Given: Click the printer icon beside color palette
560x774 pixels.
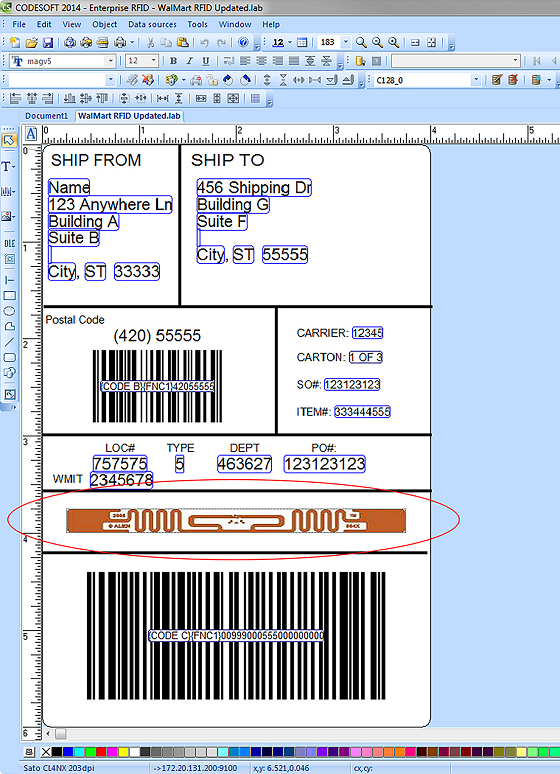Looking at the screenshot, I should pyautogui.click(x=29, y=752).
